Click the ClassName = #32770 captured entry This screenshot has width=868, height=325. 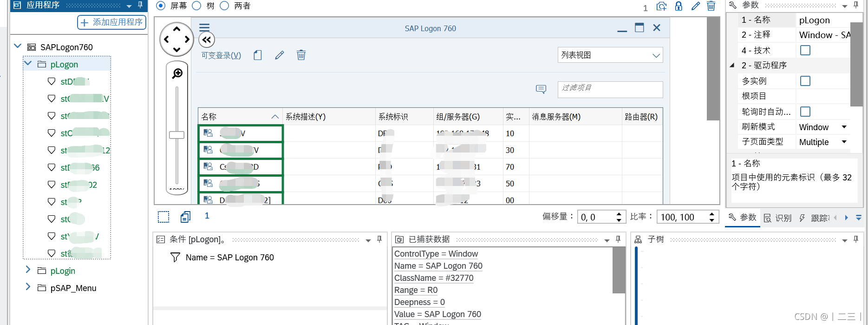pos(434,278)
